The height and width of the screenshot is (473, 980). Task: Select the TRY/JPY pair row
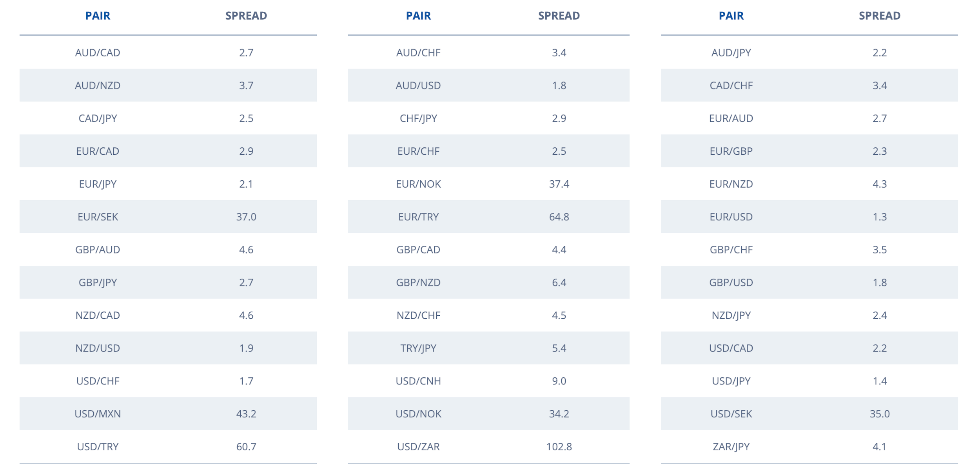point(489,348)
